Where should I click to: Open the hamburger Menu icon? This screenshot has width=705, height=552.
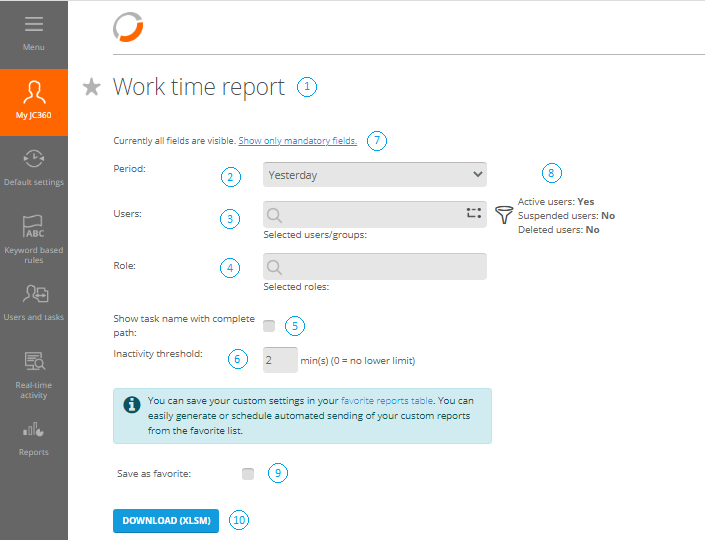point(34,24)
